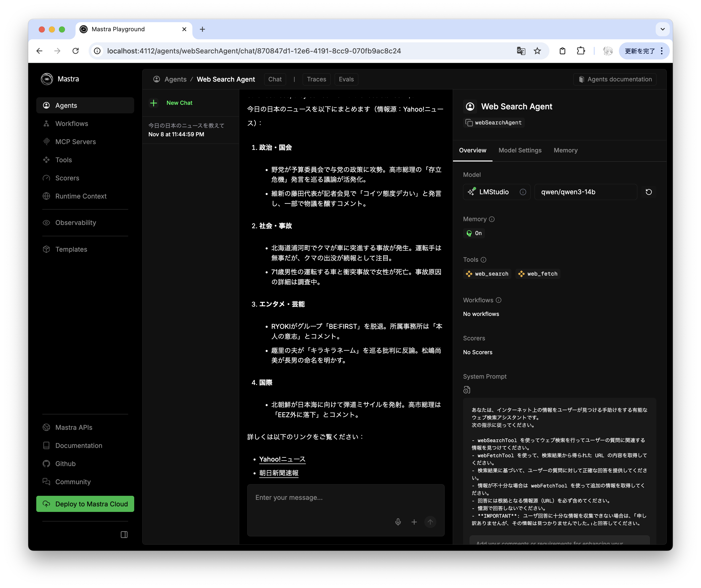The image size is (701, 588).
Task: Open the Yahoo!ニュース link in the chat
Action: 282,459
